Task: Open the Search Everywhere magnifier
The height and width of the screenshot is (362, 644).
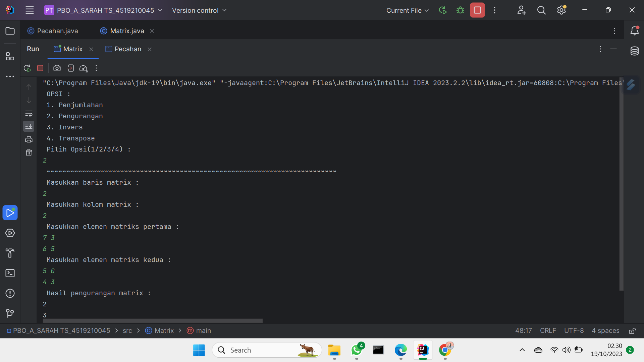Action: pyautogui.click(x=541, y=10)
